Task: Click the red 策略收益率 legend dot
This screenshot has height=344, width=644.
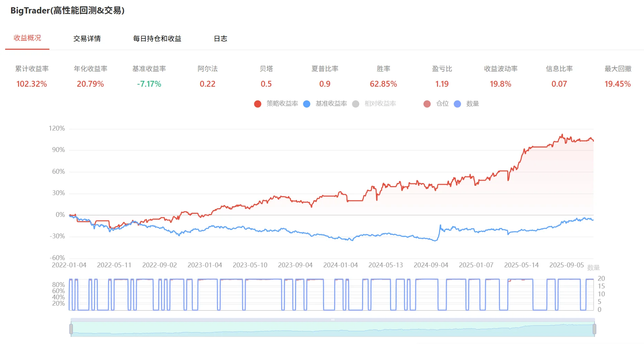Action: [258, 104]
